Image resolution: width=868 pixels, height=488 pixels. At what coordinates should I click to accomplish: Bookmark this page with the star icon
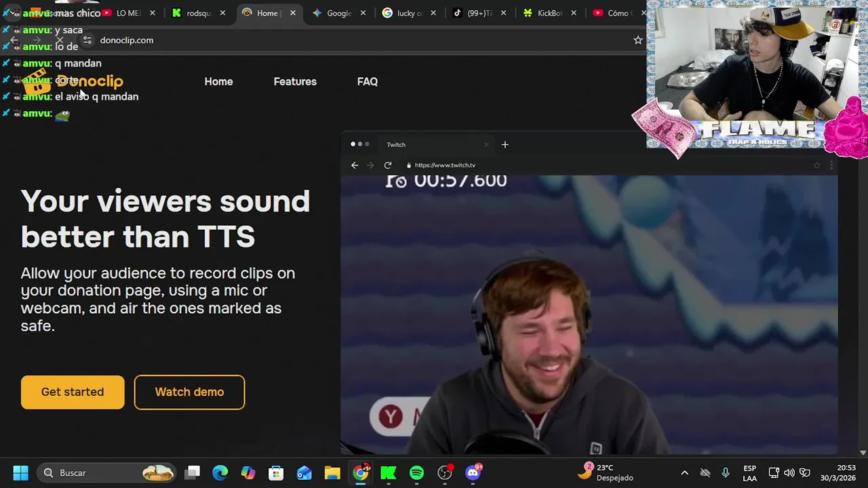pyautogui.click(x=638, y=40)
